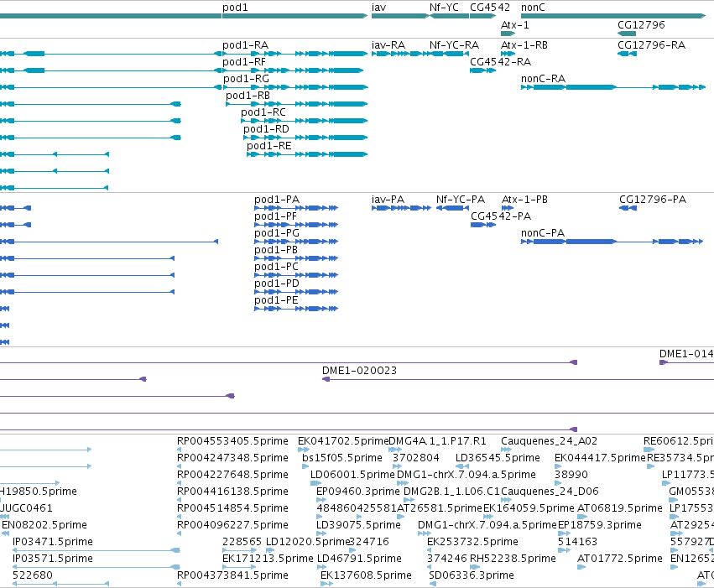Select the RP004096227.5prime EST label

[x=232, y=525]
